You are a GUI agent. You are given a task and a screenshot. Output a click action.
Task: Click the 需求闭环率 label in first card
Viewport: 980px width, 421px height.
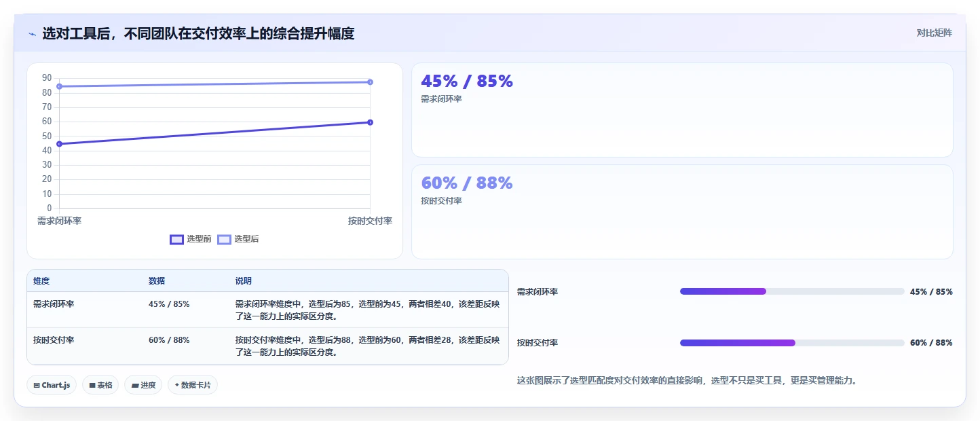point(441,99)
